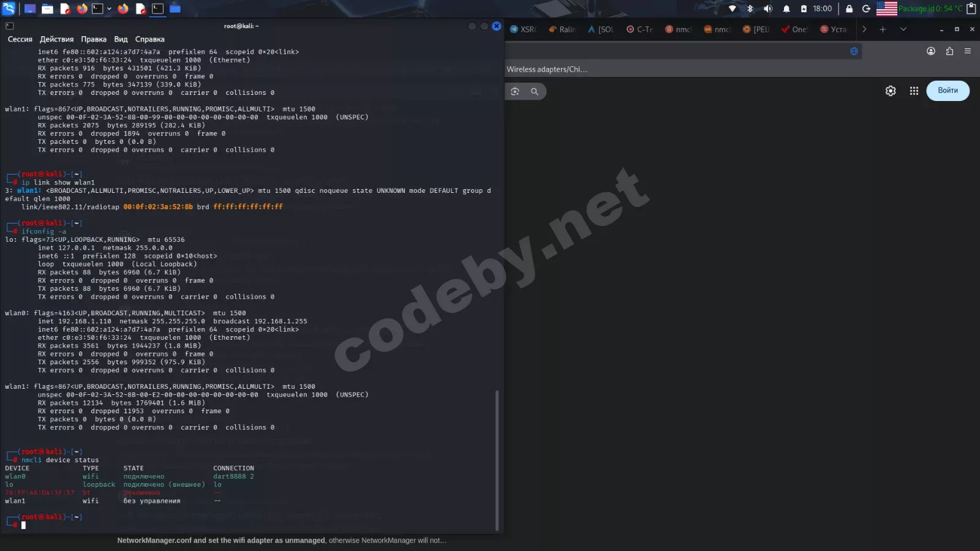Switch to the Ralin browser tab

[x=562, y=29]
